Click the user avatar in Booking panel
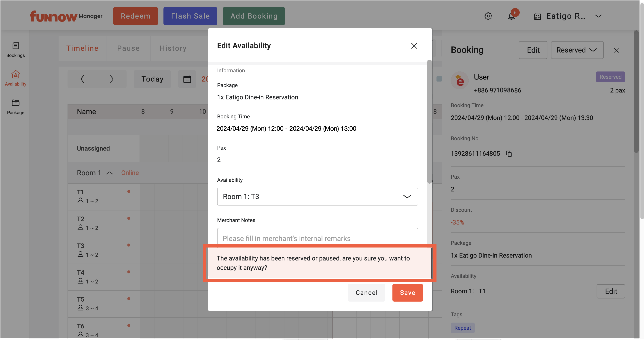The image size is (644, 340). point(460,80)
